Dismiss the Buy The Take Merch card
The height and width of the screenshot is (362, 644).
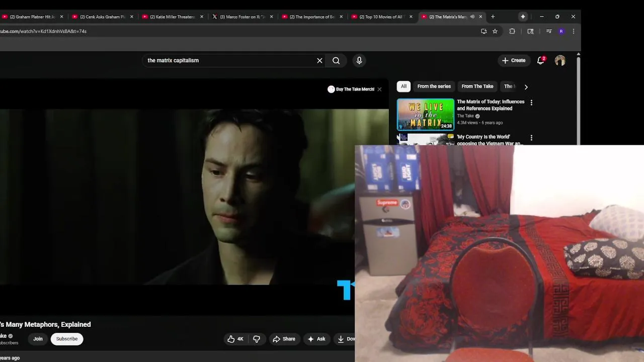click(379, 89)
